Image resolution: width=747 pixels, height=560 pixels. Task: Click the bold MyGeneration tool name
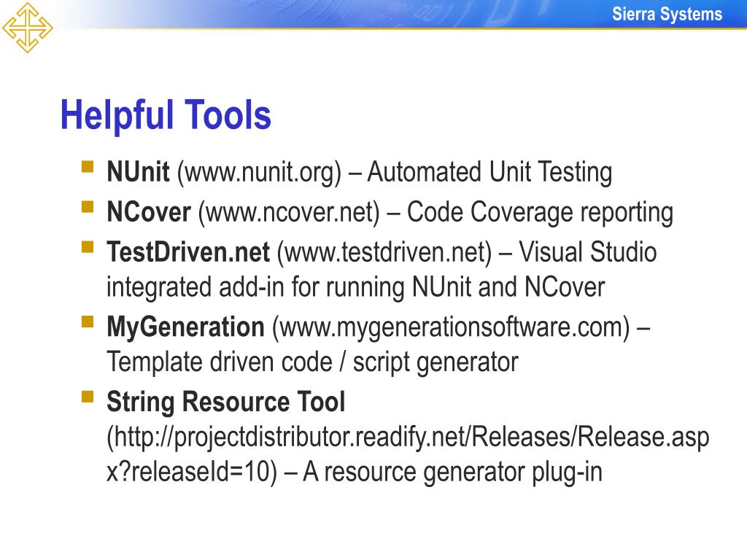(185, 327)
